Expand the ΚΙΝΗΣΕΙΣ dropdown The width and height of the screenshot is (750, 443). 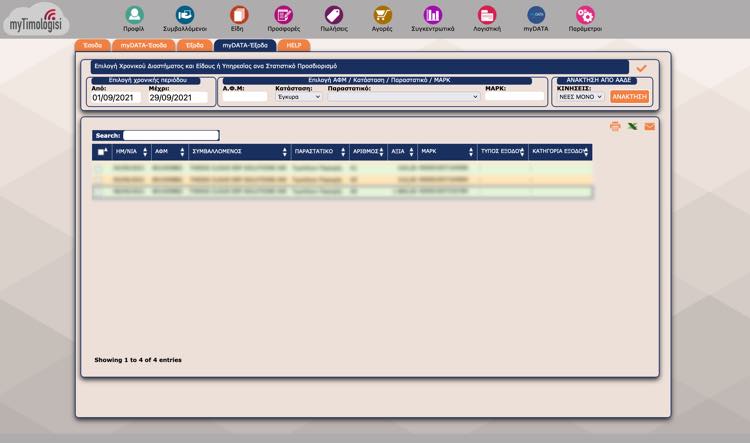point(580,97)
